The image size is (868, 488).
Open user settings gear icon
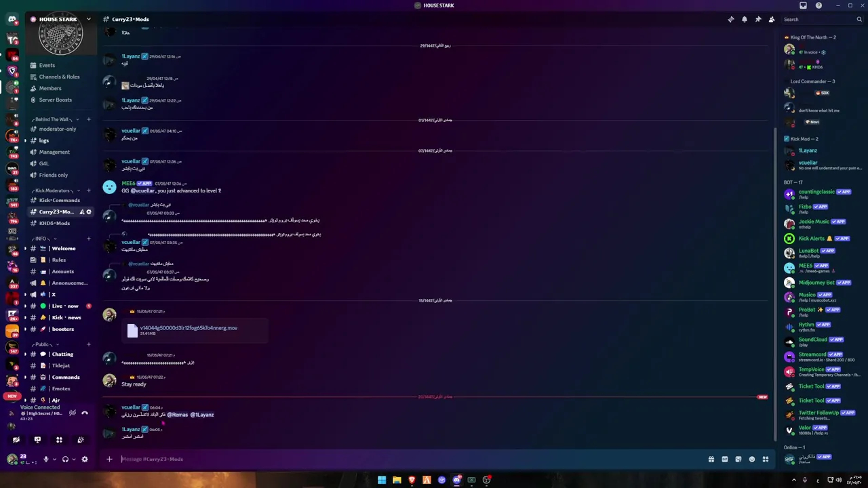click(x=85, y=459)
